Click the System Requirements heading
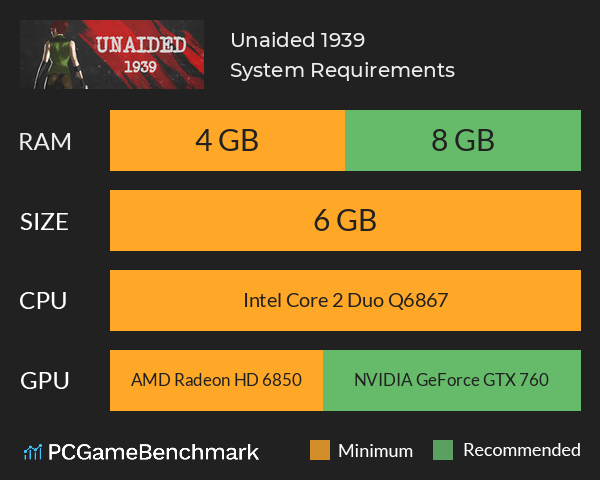Screen dimensions: 600x480 (342, 71)
